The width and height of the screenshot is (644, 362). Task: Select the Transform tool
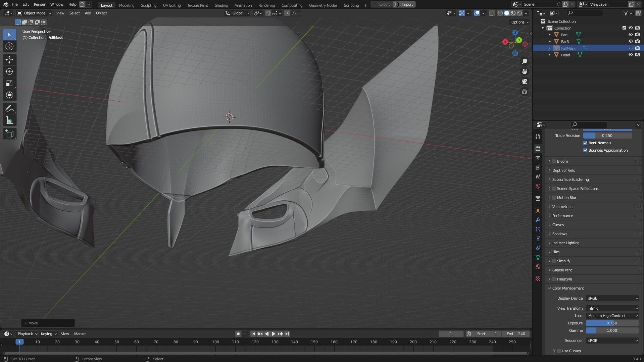pyautogui.click(x=9, y=95)
